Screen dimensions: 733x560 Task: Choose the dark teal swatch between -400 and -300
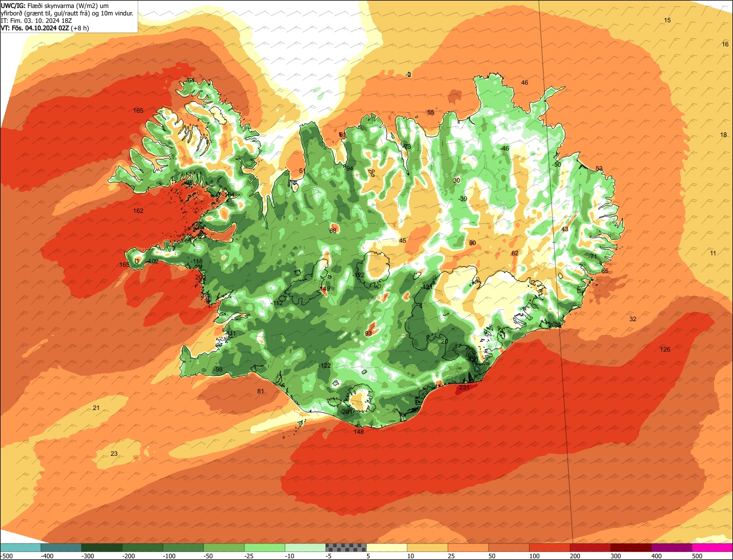[61, 547]
